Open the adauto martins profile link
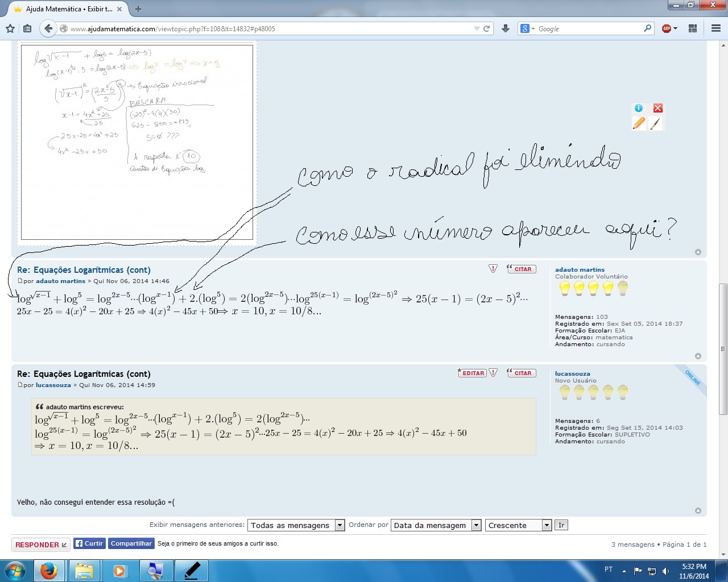Screen dimensions: 728x582 [x=580, y=270]
